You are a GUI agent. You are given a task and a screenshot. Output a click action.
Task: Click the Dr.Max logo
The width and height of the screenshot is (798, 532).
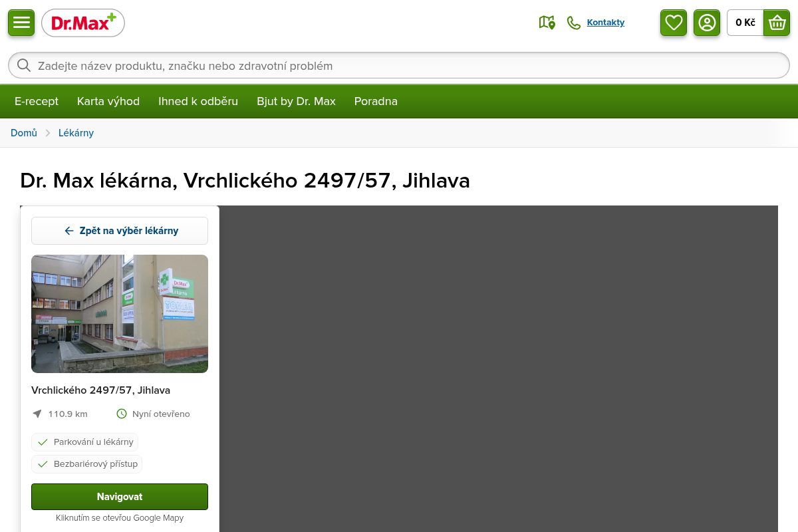(x=83, y=23)
